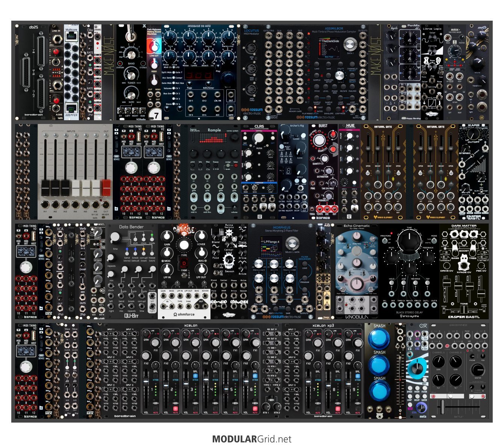This screenshot has height=447, width=504.
Task: Click the Battle MASTER knob
Action: pyautogui.click(x=477, y=369)
